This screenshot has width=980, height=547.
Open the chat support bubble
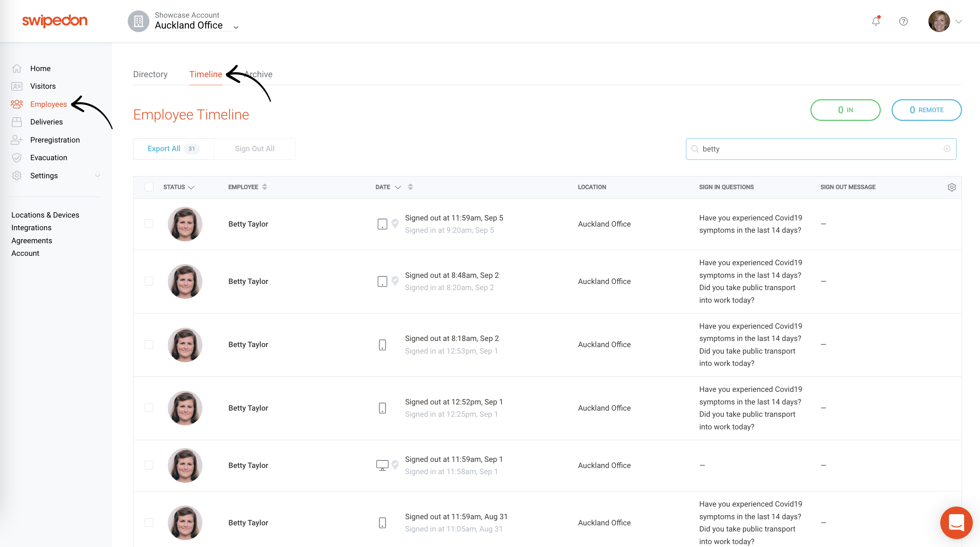click(956, 522)
